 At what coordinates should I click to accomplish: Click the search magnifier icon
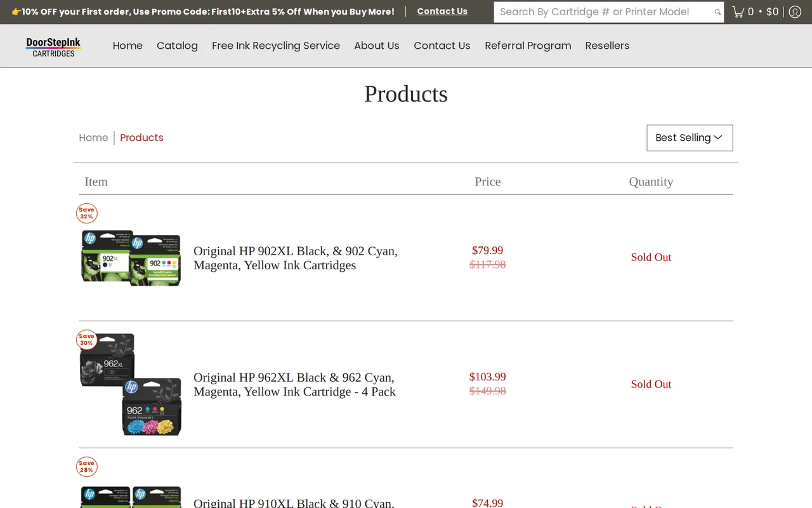click(717, 12)
